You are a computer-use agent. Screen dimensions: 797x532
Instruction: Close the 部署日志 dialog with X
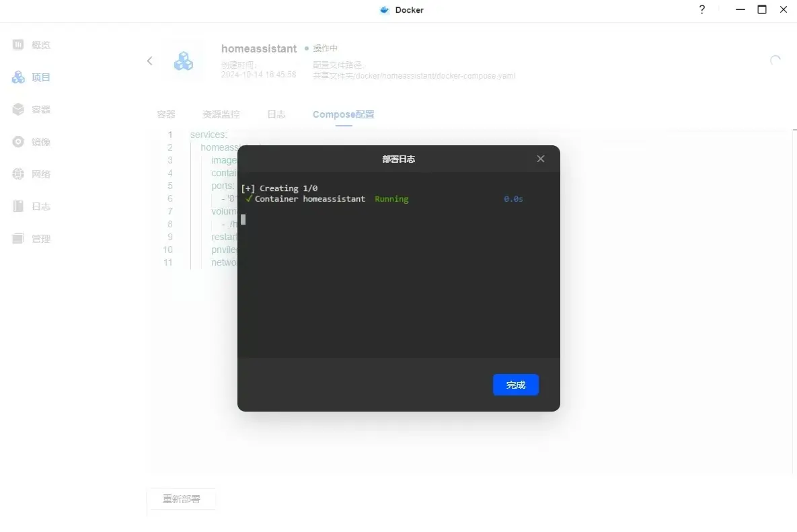click(x=541, y=159)
